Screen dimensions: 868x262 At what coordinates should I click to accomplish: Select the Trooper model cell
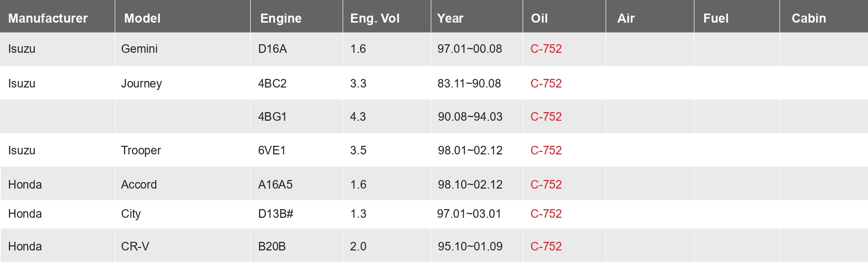point(141,150)
